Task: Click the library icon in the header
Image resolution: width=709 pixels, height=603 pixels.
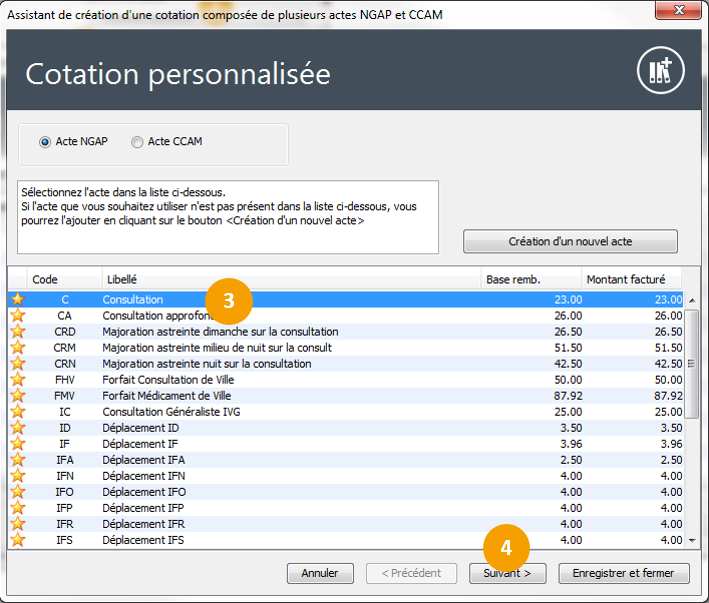Action: coord(660,71)
